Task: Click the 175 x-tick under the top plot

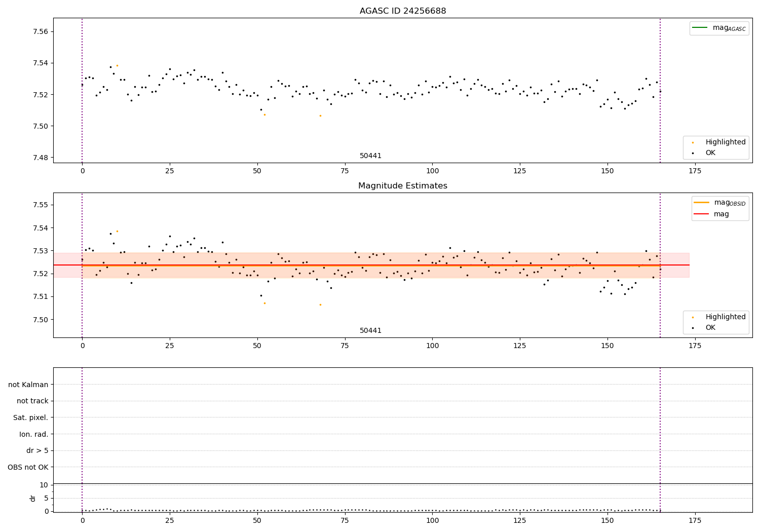Action: [695, 171]
